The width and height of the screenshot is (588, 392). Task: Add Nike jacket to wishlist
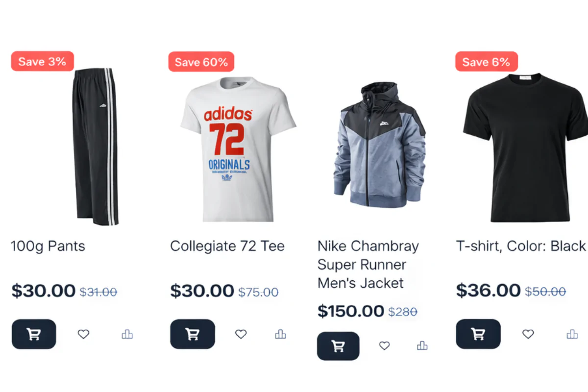click(385, 346)
